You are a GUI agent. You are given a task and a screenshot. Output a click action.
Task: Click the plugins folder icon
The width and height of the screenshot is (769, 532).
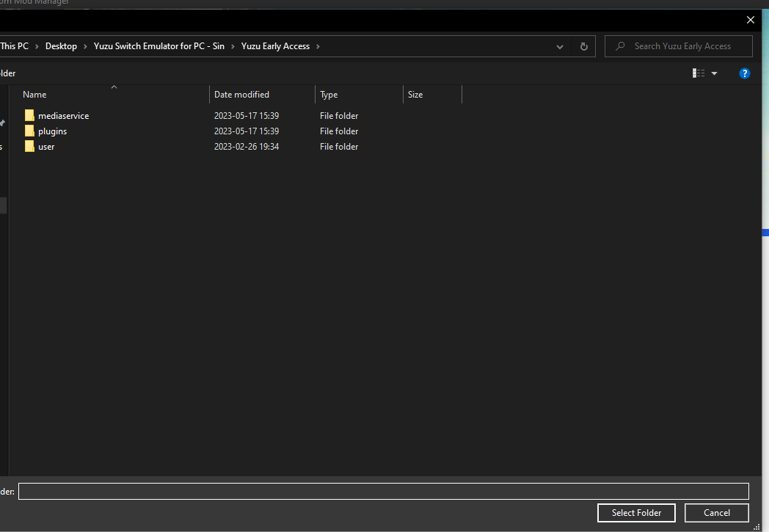[29, 131]
